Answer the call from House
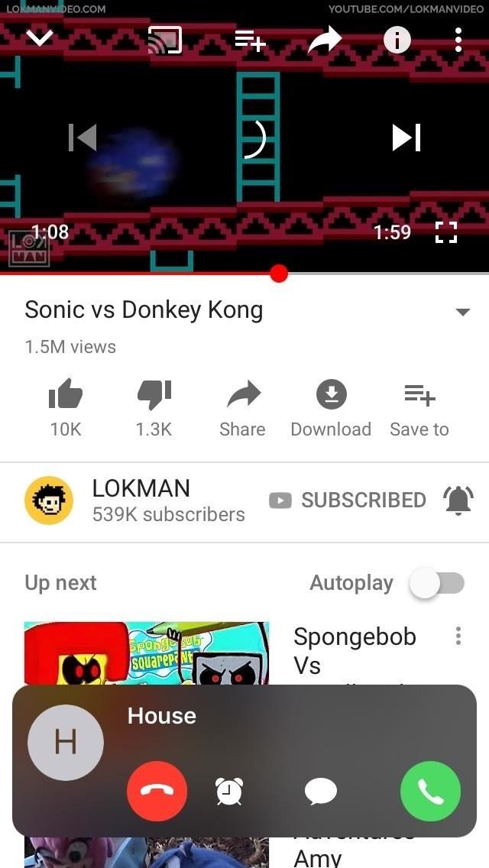This screenshot has height=868, width=489. point(430,791)
